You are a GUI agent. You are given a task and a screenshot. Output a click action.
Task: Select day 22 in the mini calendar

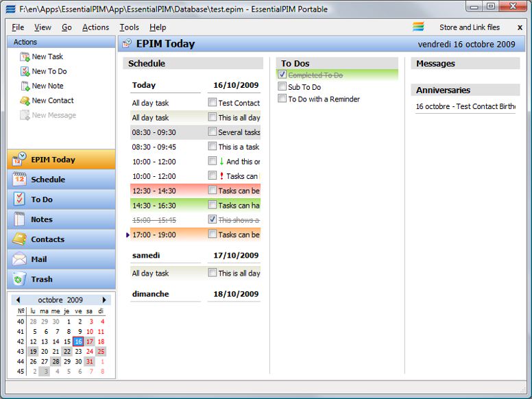(x=66, y=352)
